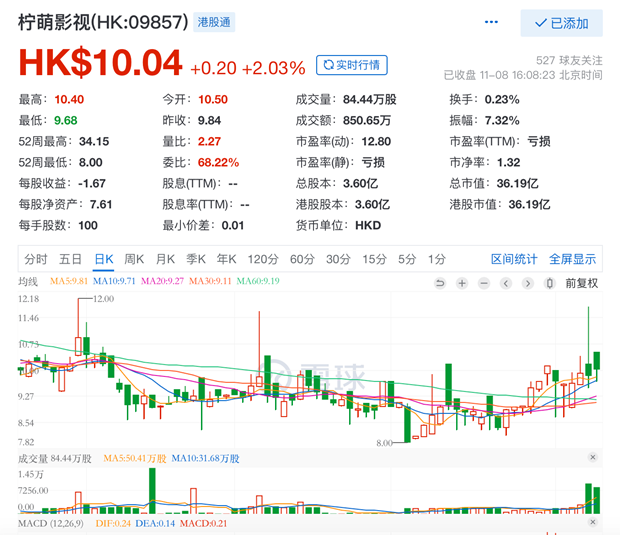Select the 季K chart tab

tap(196, 259)
